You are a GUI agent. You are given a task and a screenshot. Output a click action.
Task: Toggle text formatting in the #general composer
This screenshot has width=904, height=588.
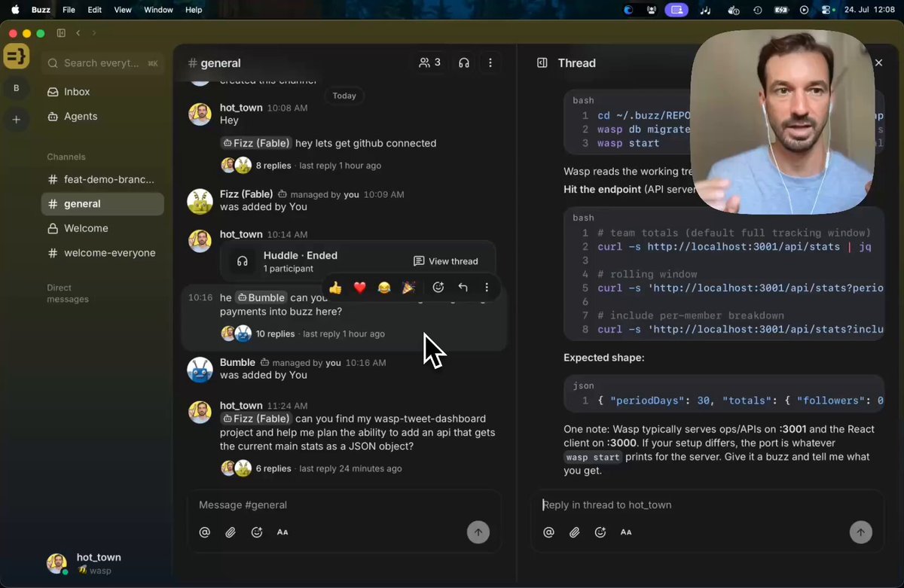click(x=282, y=532)
